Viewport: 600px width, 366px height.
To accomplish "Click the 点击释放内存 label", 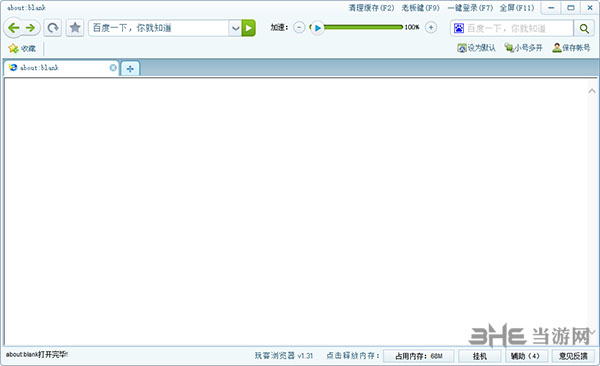I will coord(352,356).
